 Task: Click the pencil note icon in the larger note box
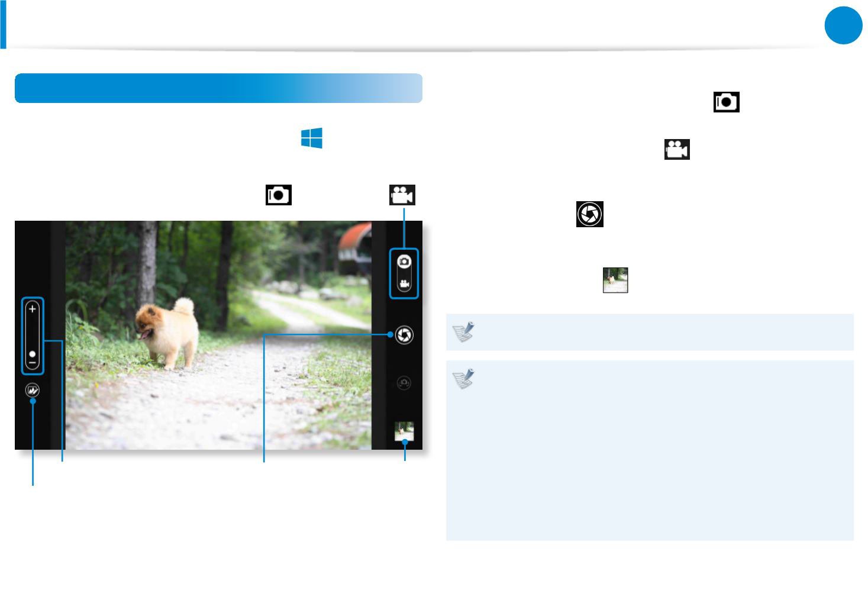[x=463, y=379]
